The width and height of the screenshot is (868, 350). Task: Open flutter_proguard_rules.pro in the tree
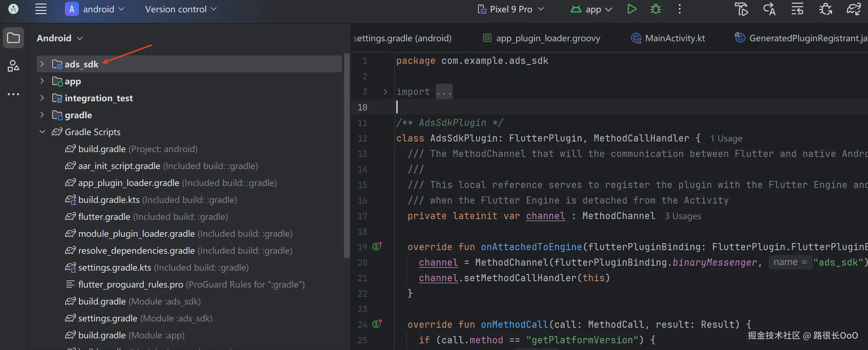tap(130, 284)
